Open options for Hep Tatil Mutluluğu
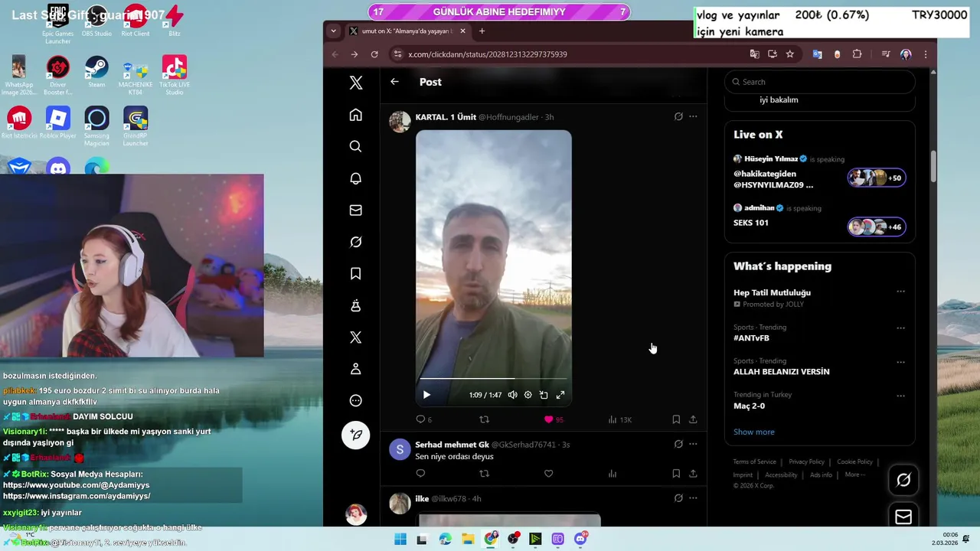Viewport: 980px width, 551px height. point(900,292)
